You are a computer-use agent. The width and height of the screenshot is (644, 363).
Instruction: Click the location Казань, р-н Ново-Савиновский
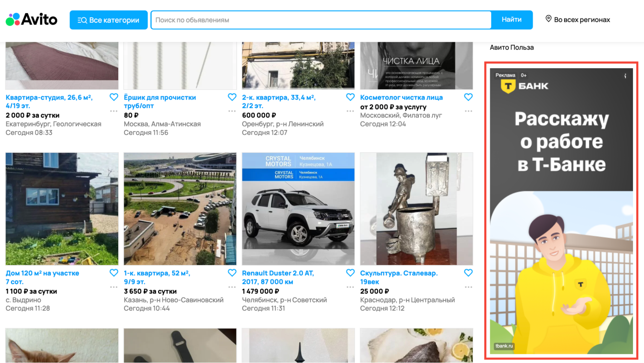click(x=174, y=300)
